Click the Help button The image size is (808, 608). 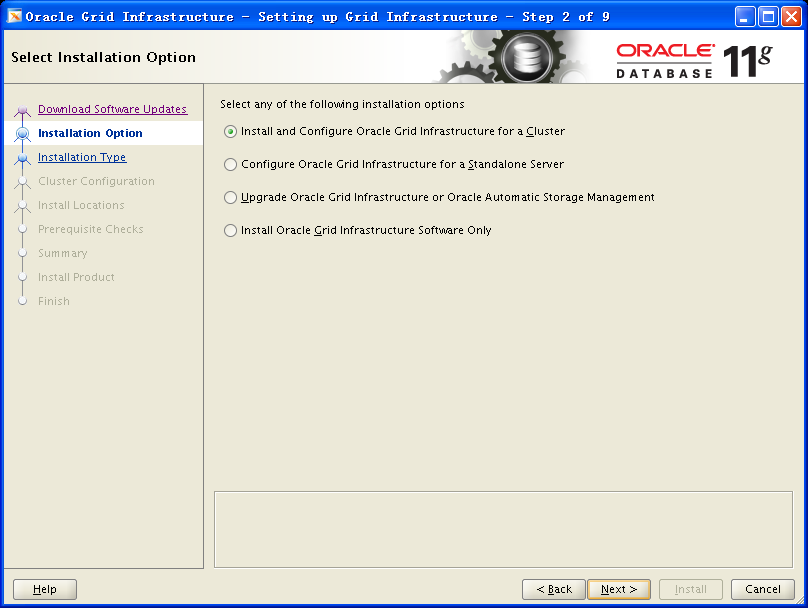coord(45,589)
